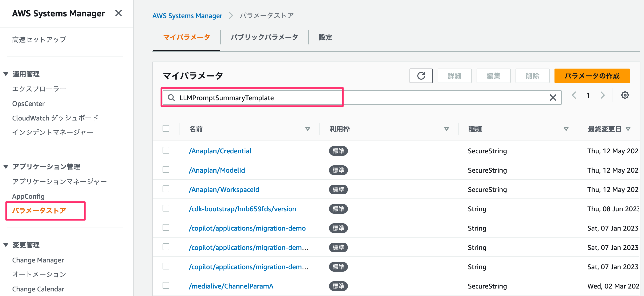Click the refresh parameters icon button
The image size is (644, 296).
click(421, 76)
